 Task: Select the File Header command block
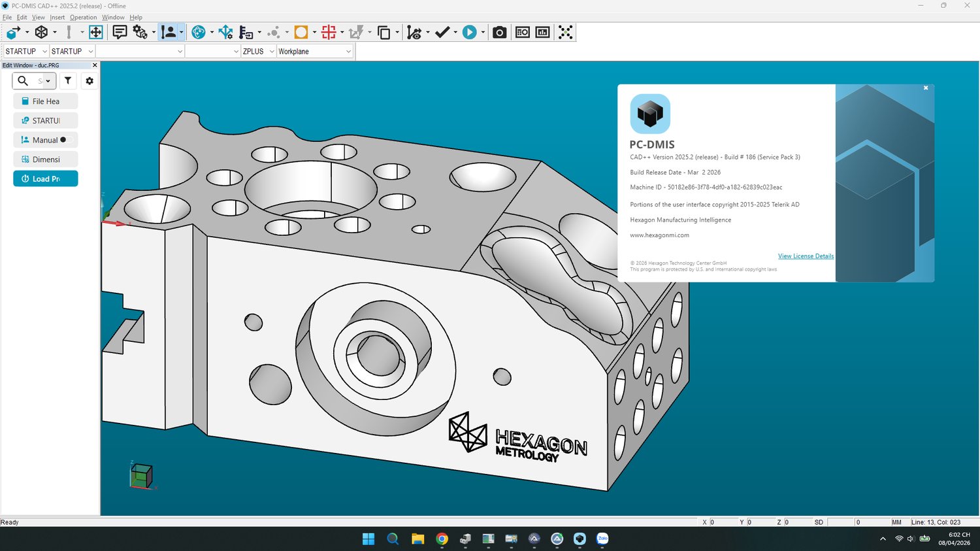tap(46, 101)
